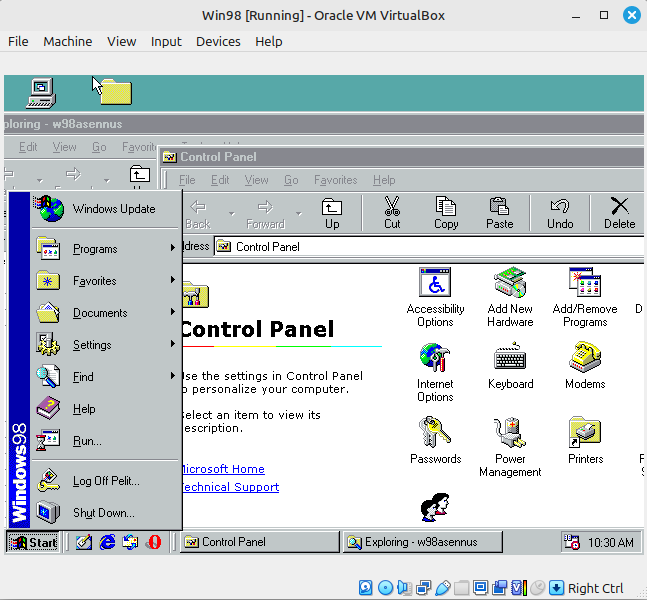
Task: Expand Find submenu in Start menu
Action: coord(106,377)
